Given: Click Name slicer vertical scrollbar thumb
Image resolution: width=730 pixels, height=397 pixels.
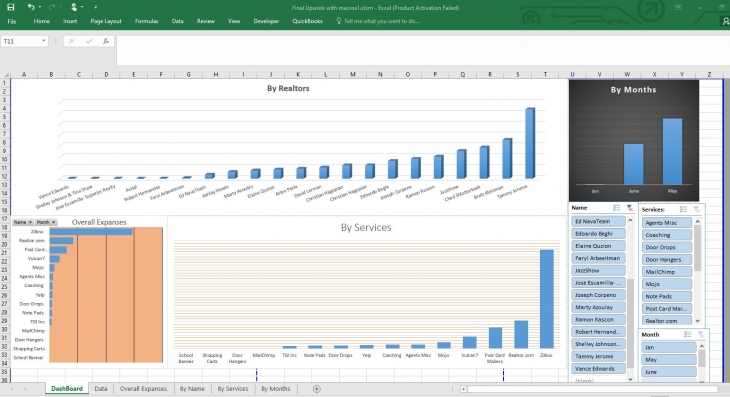Looking at the screenshot, I should point(630,323).
